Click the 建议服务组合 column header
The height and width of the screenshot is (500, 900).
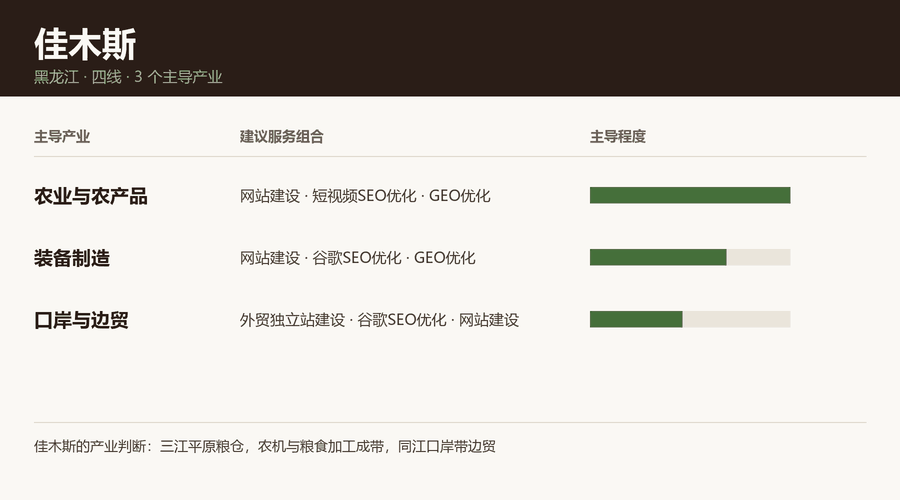tap(282, 137)
